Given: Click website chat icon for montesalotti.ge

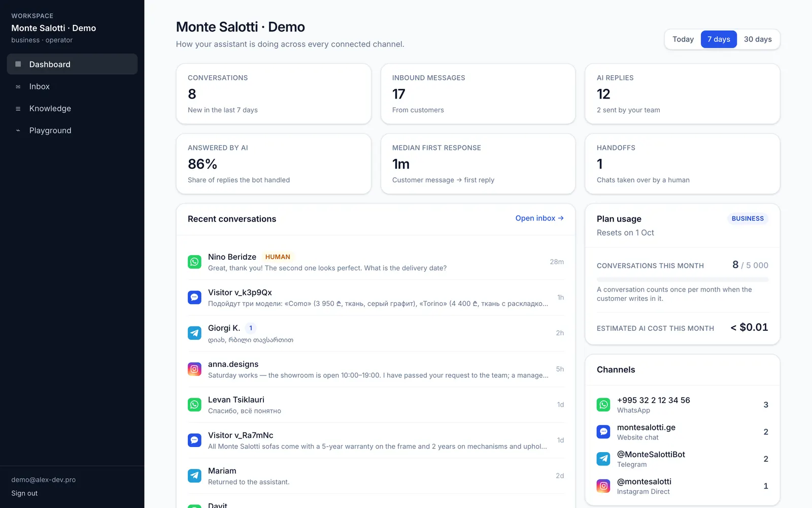Looking at the screenshot, I should 603,432.
